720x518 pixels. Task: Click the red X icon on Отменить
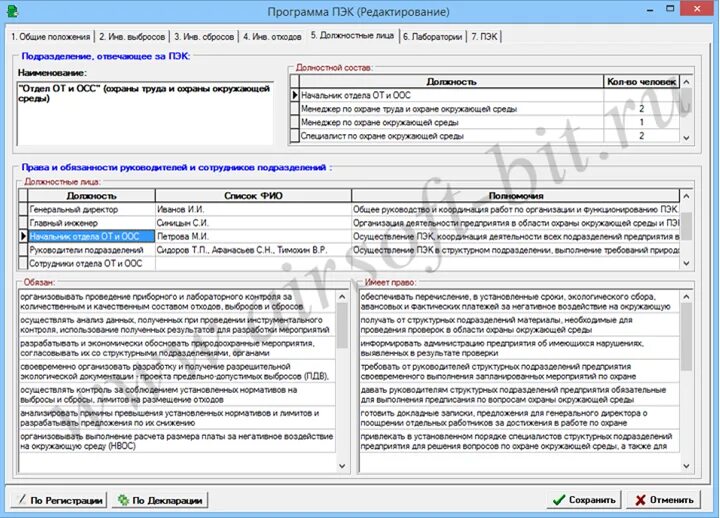pos(641,500)
